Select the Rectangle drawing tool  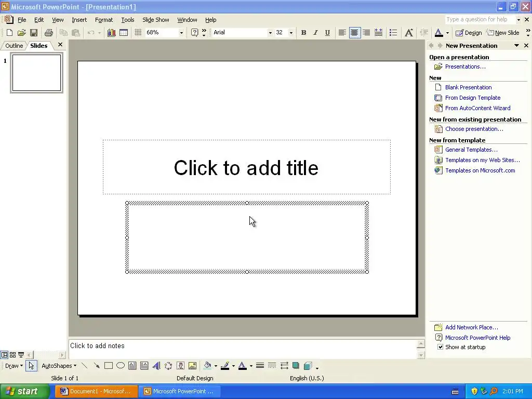point(109,365)
